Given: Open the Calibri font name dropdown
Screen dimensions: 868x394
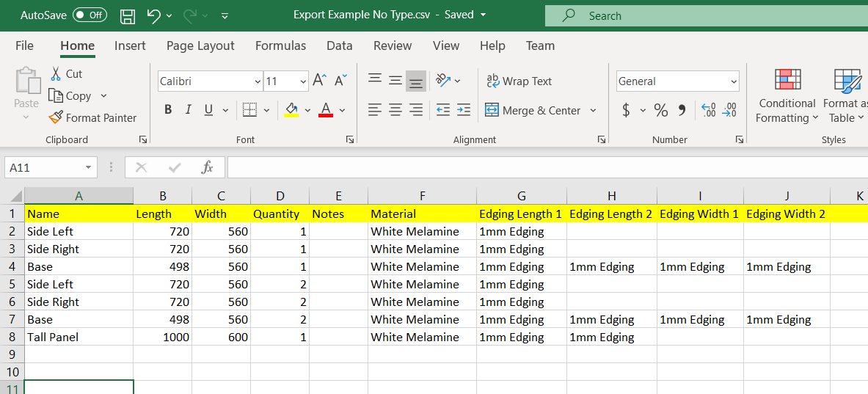Looking at the screenshot, I should pos(258,81).
